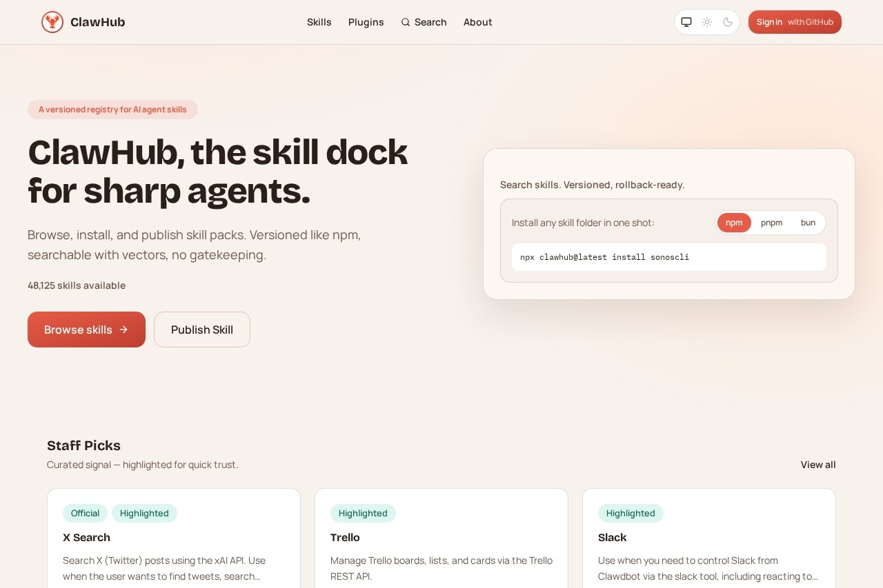Click the npx install command box

point(668,257)
